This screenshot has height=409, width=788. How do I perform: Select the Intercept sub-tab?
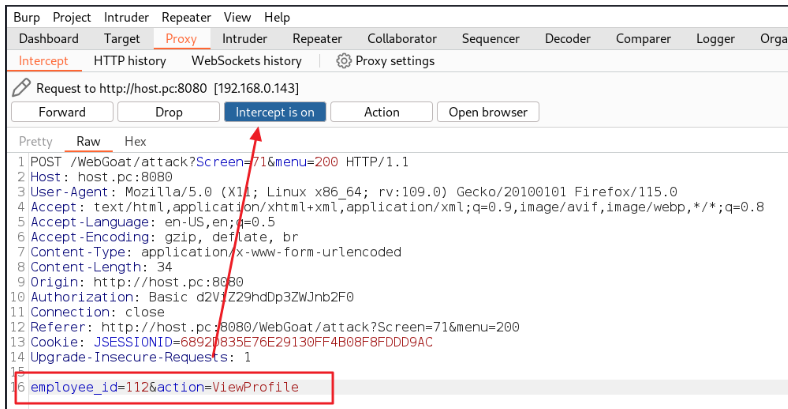coord(43,61)
